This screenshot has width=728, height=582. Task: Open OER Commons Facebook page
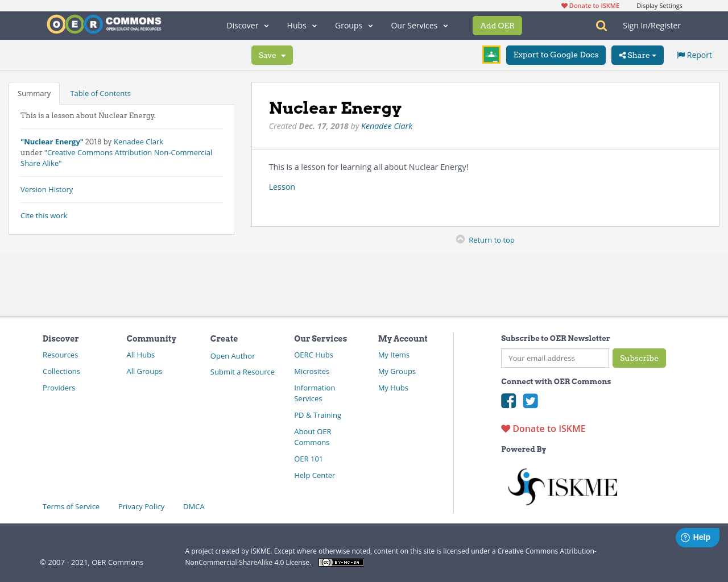tap(508, 401)
